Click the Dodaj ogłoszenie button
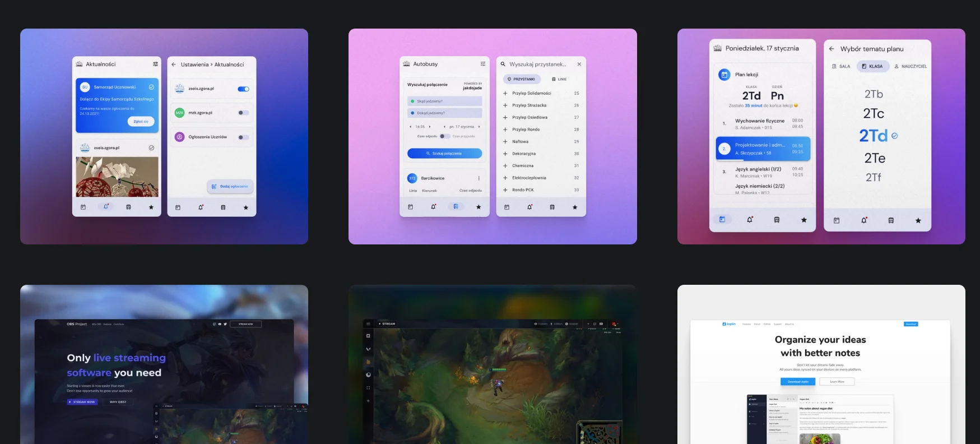Screen dimensions: 980x444 tap(230, 186)
